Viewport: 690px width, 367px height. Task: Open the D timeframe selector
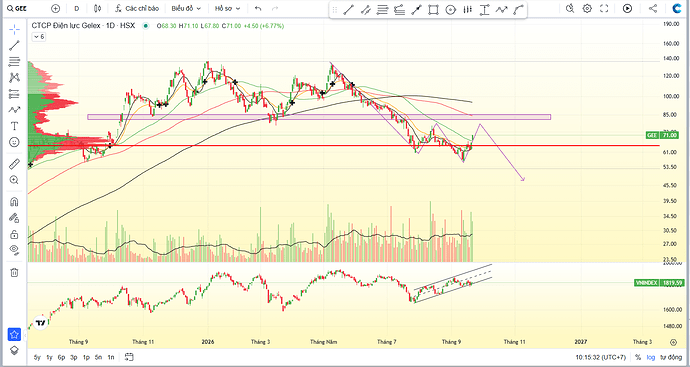[77, 8]
